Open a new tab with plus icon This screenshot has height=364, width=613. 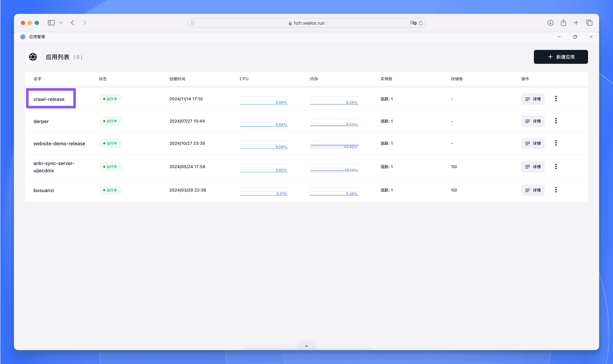(576, 23)
